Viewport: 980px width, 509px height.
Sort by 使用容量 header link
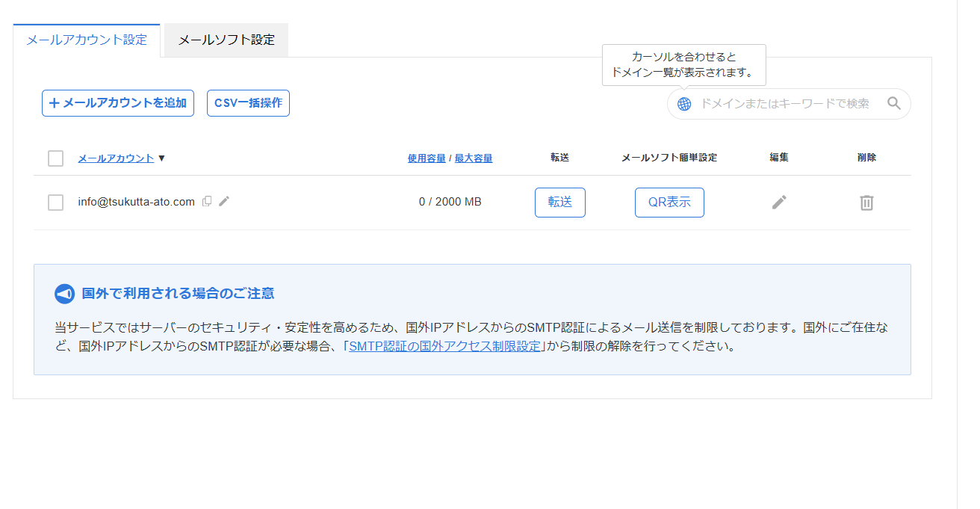427,158
